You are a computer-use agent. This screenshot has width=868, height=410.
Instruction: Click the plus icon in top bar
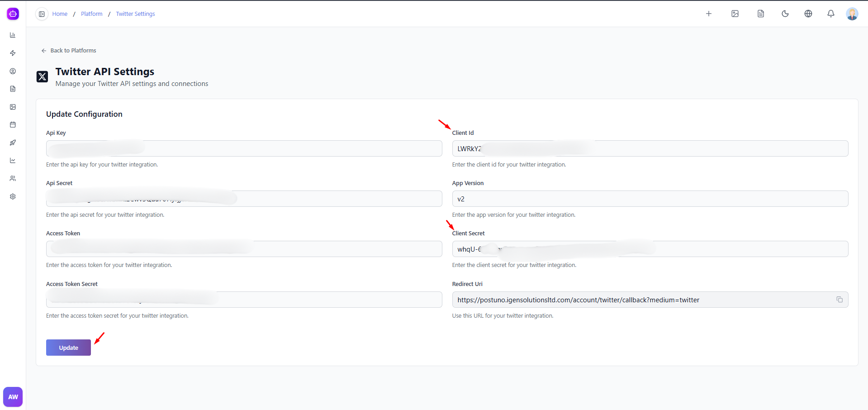tap(708, 14)
